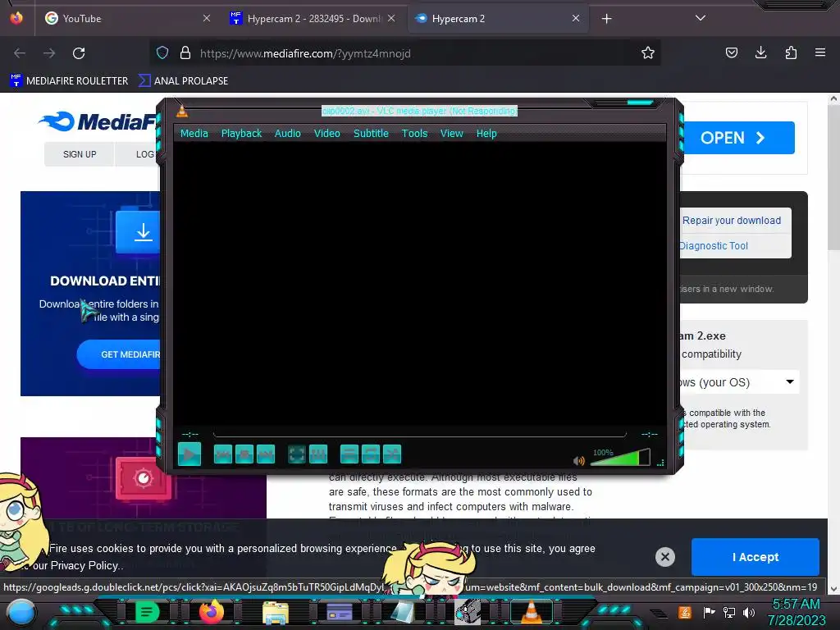Screen dimensions: 840x630
Task: Toggle VLC fullscreen mode
Action: point(297,454)
